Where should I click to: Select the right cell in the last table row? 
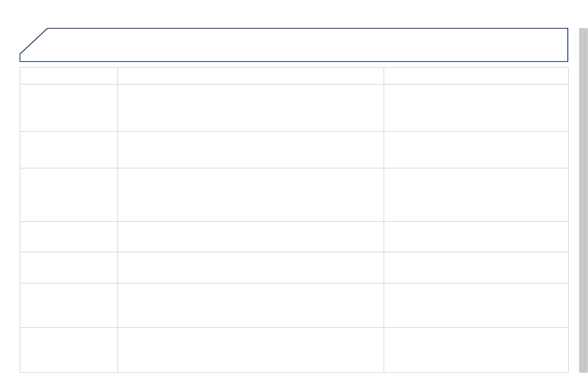(x=476, y=350)
